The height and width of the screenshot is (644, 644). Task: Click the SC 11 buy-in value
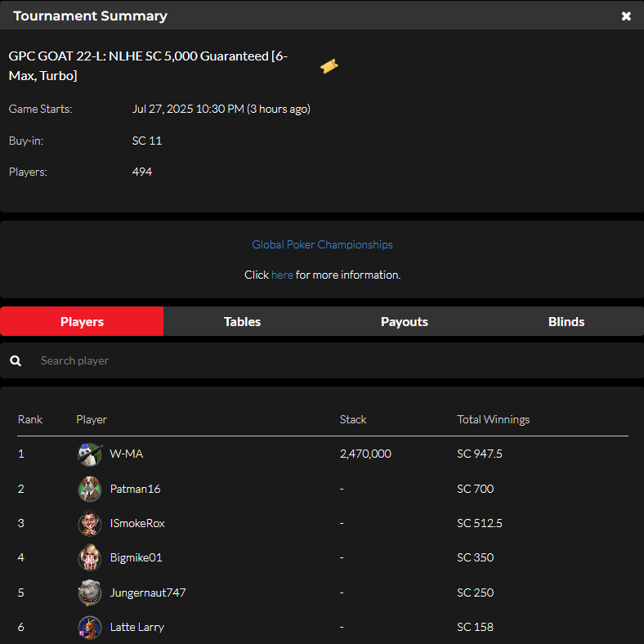coord(147,141)
